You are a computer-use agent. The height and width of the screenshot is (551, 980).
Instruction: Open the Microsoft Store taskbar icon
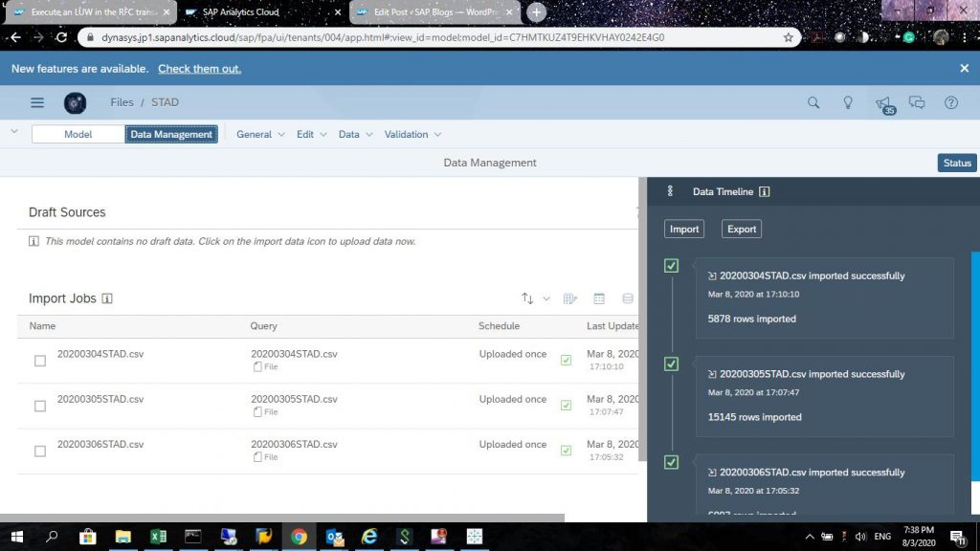(87, 537)
